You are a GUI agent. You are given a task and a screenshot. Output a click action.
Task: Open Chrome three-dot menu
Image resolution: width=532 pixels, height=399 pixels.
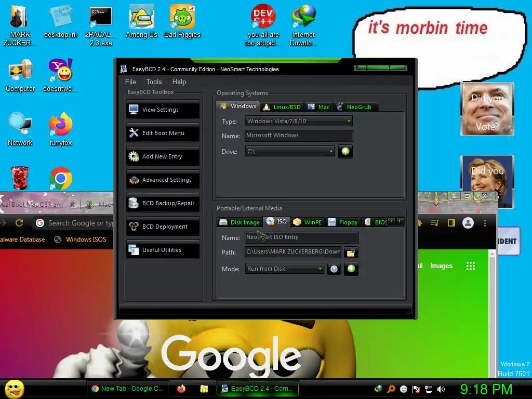click(485, 223)
